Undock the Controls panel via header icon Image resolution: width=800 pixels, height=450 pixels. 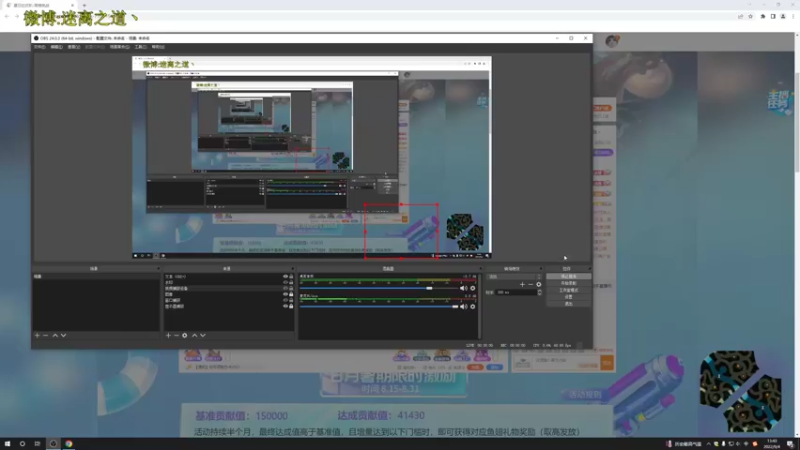click(589, 268)
